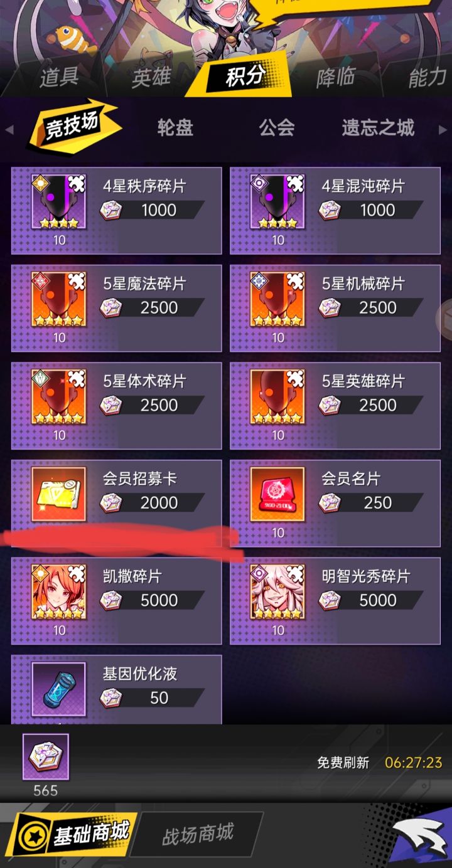
Task: Open the 明智光秀碎片 hero portrait
Action: 278,593
